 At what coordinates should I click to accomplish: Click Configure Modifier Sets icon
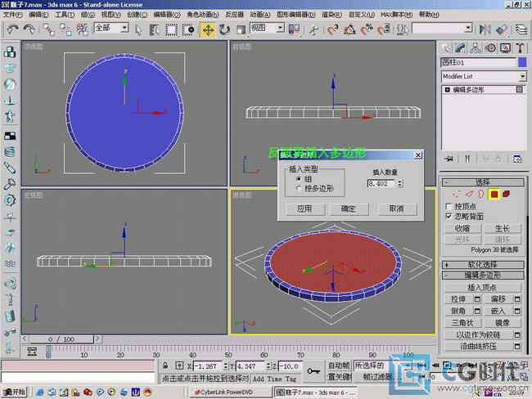(517, 159)
